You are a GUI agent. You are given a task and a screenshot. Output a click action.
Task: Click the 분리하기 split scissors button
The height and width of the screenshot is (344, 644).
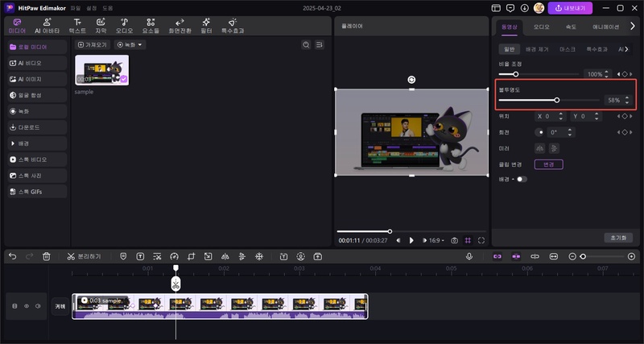click(84, 256)
